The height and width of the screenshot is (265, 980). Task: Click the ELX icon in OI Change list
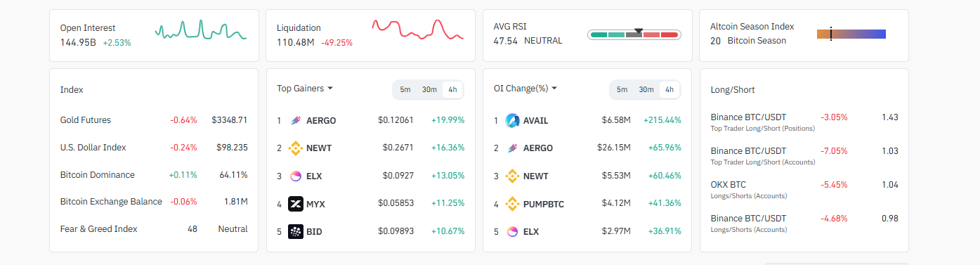[512, 231]
